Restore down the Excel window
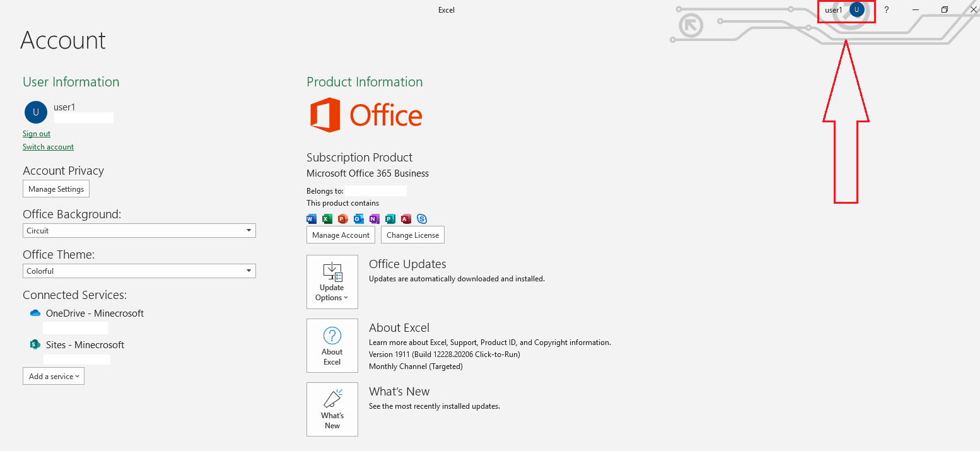 point(945,9)
